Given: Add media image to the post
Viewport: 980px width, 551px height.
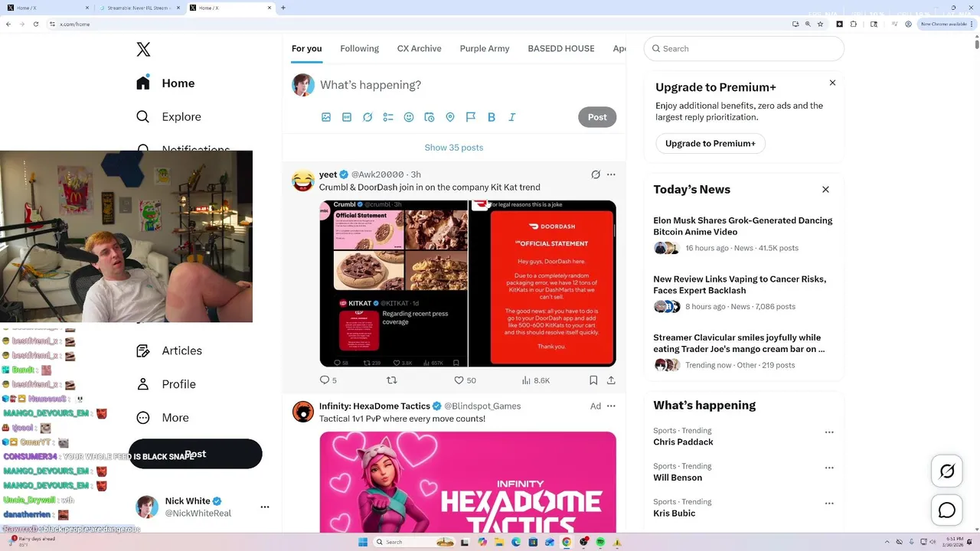Looking at the screenshot, I should click(326, 117).
